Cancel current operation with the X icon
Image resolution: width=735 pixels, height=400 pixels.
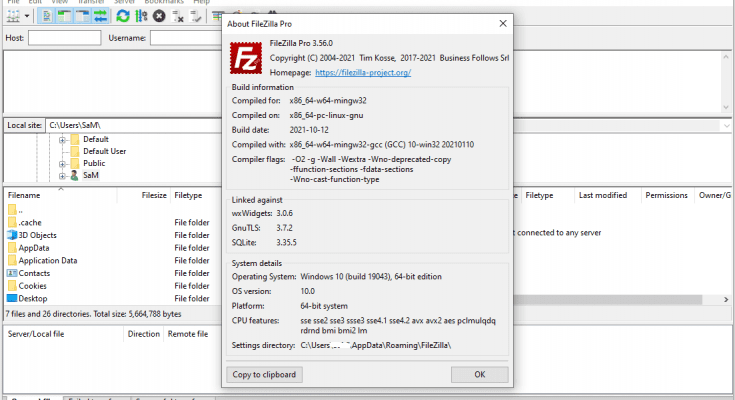[x=159, y=16]
